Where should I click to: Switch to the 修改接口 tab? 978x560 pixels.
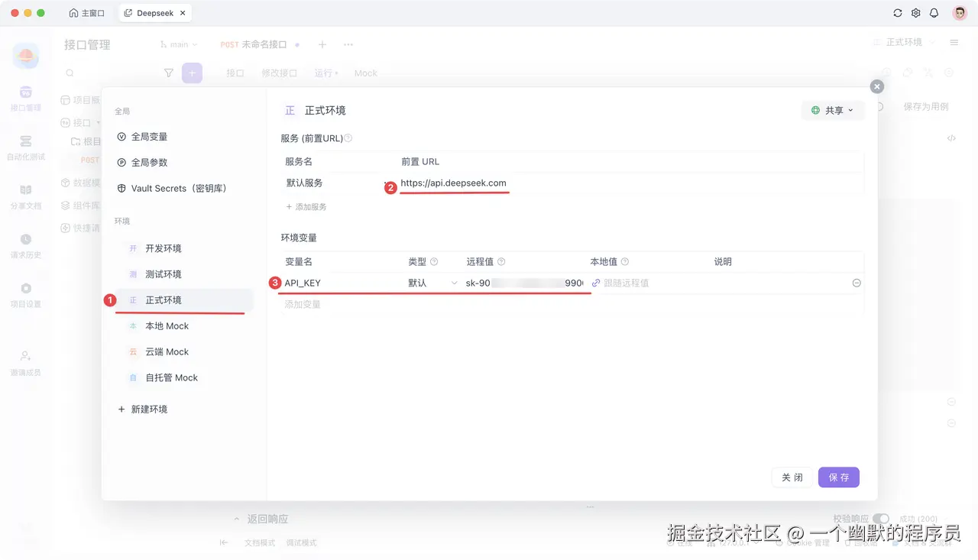279,73
